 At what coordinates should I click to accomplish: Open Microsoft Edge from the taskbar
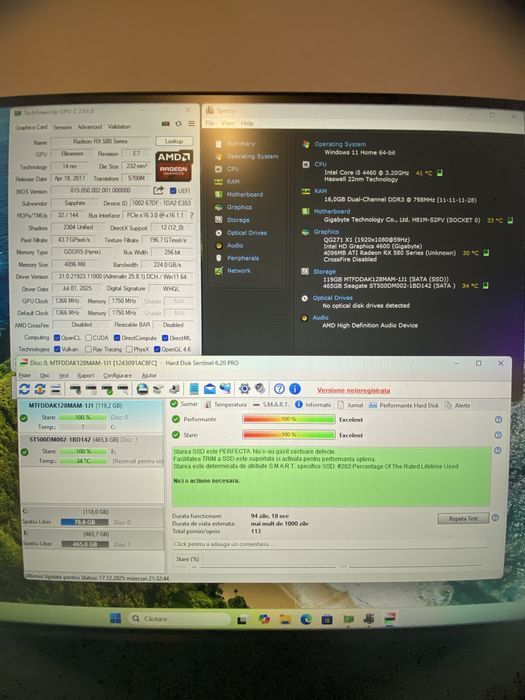pos(306,619)
